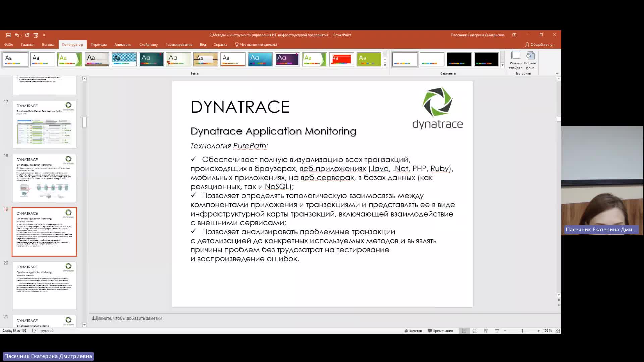Click the DYNATRACE slide title text
Image resolution: width=644 pixels, height=362 pixels.
[x=240, y=107]
